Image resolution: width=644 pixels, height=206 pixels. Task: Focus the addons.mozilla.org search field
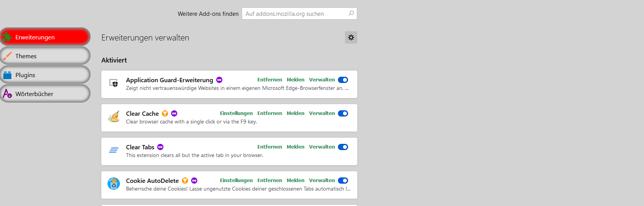[x=295, y=14]
